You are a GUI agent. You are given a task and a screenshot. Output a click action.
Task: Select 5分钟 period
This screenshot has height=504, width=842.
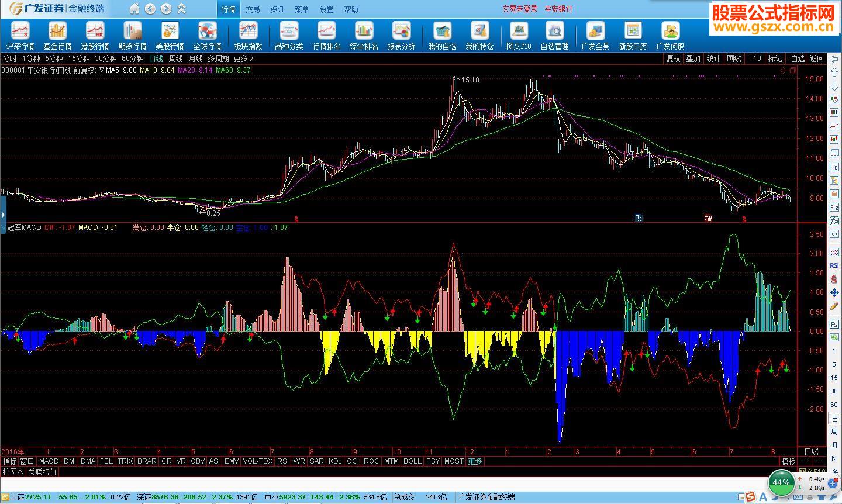(54, 58)
